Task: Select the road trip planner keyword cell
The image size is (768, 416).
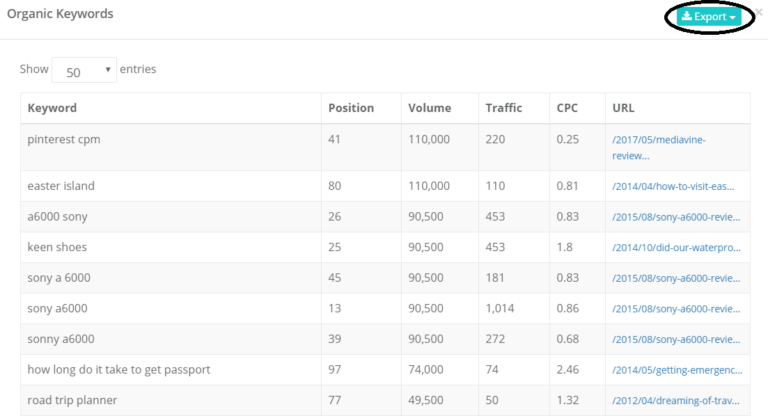Action: point(170,400)
